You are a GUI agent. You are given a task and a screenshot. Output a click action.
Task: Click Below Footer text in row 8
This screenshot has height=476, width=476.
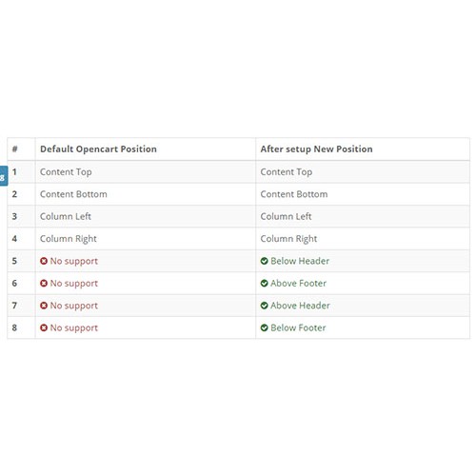298,327
